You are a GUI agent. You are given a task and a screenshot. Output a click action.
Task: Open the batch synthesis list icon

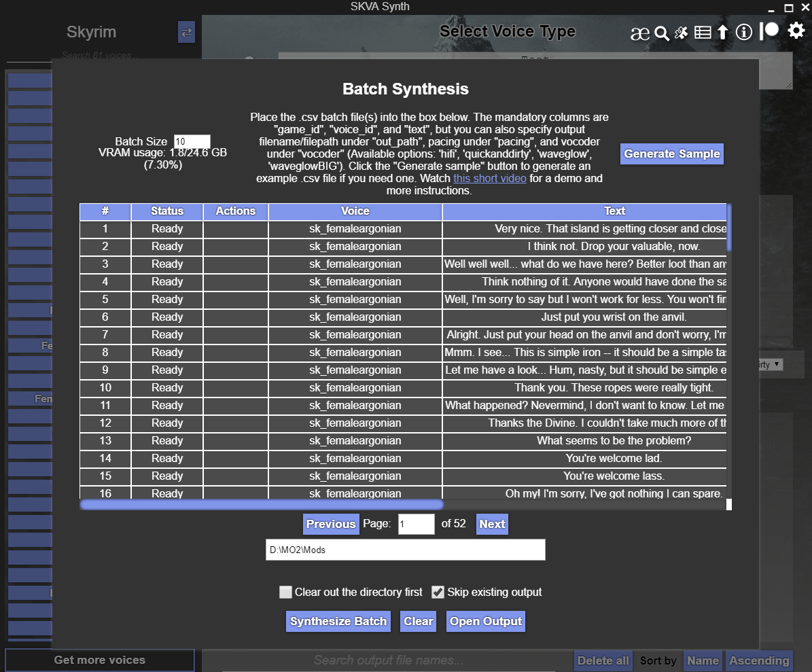pos(702,33)
